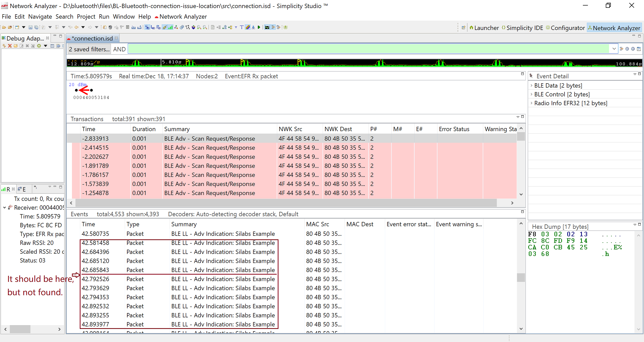This screenshot has height=342, width=644.
Task: Open the File menu
Action: 6,17
